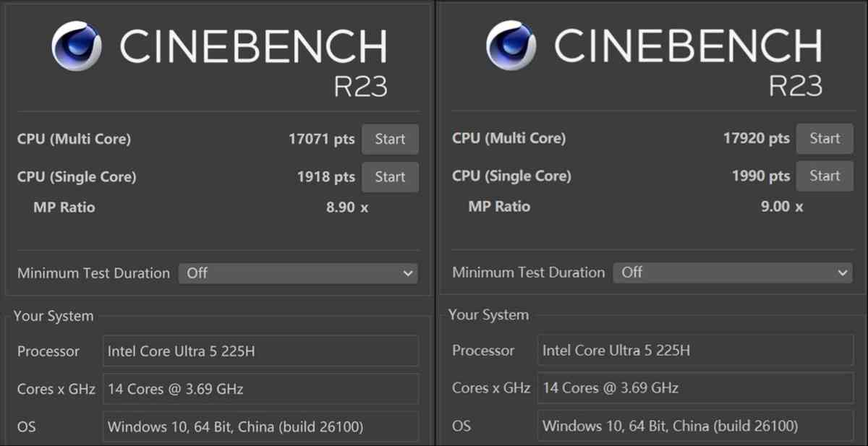
Task: Click the right panel's Processor field
Action: pyautogui.click(x=695, y=351)
